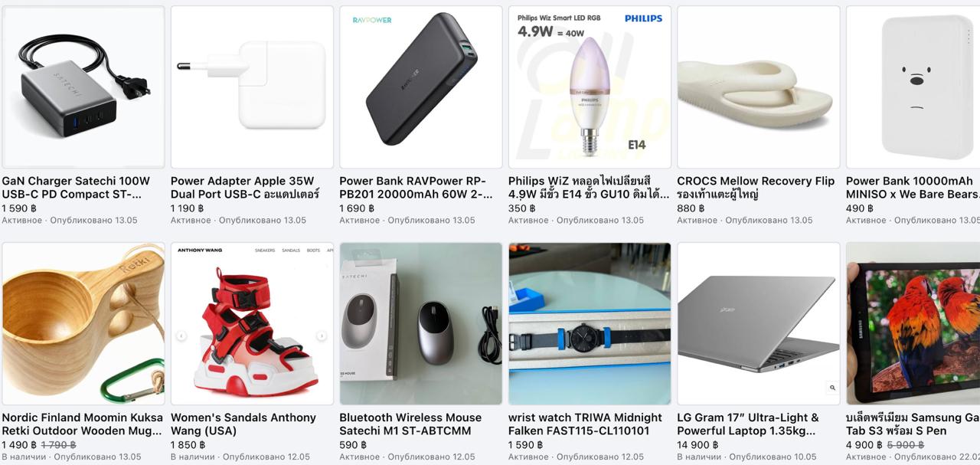Open Samsung Galaxy Tab S3 tablet photo
The height and width of the screenshot is (465, 980).
tap(913, 324)
